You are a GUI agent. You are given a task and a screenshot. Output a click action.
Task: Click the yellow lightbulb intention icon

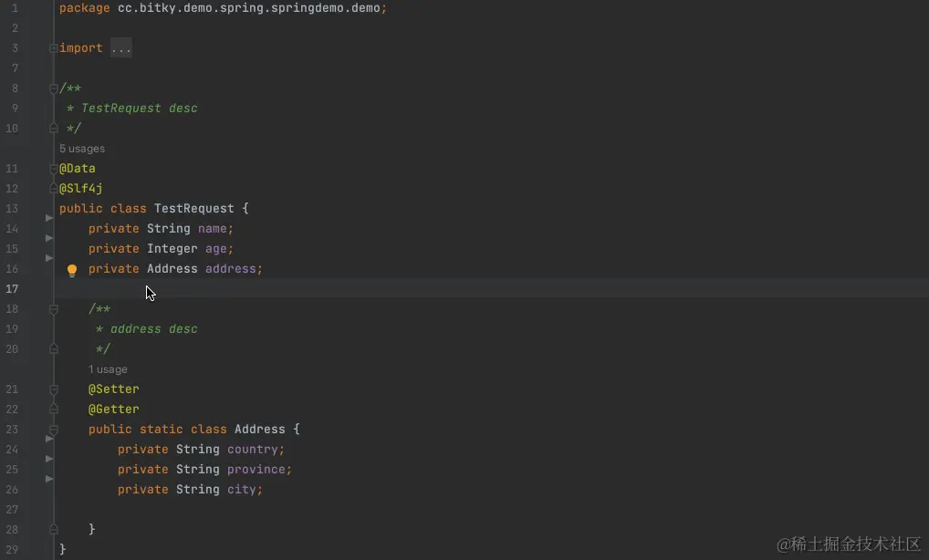click(x=72, y=271)
